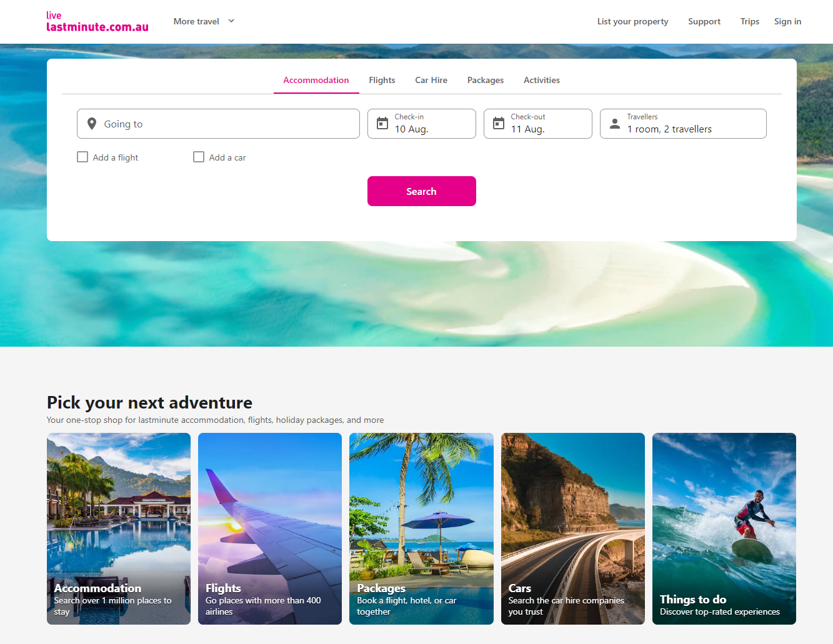The image size is (833, 644).
Task: Open the Travellers 1 room, 2 travellers selector
Action: coord(683,124)
